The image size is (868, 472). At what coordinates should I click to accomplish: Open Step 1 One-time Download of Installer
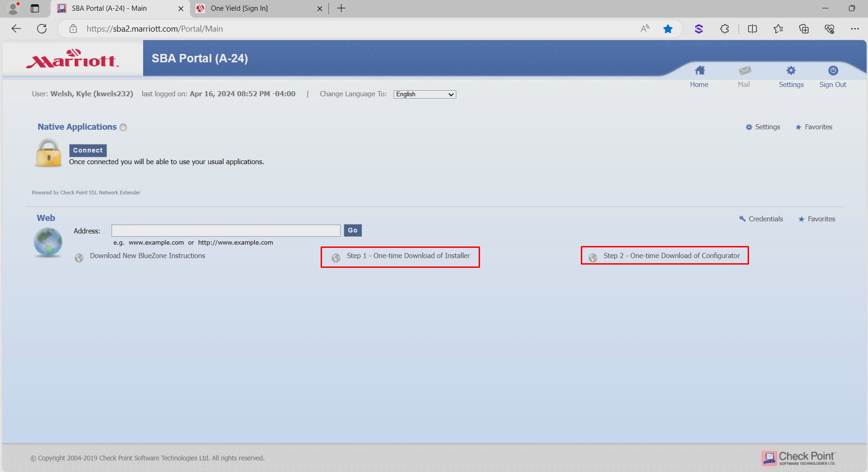coord(408,256)
